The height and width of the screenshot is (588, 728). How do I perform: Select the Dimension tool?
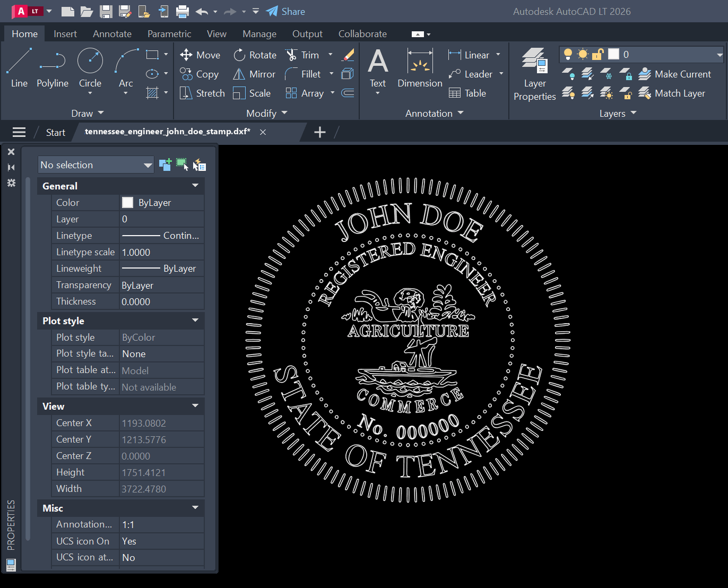(x=420, y=67)
